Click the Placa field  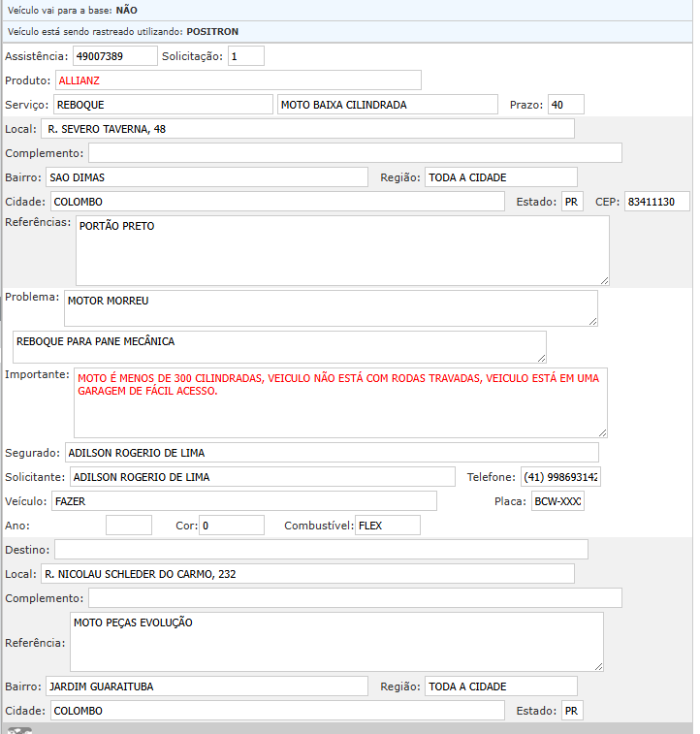coord(557,501)
